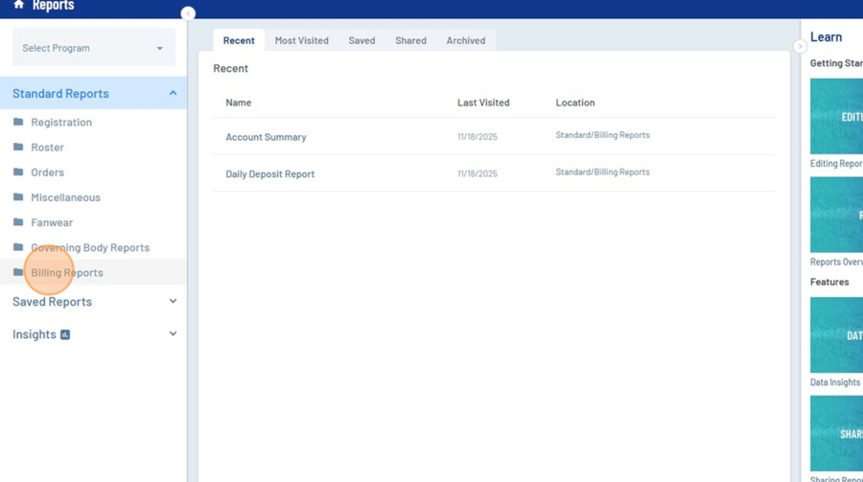Screen dimensions: 863x482
Task: Select Governing Body Reports folder
Action: click(x=89, y=247)
